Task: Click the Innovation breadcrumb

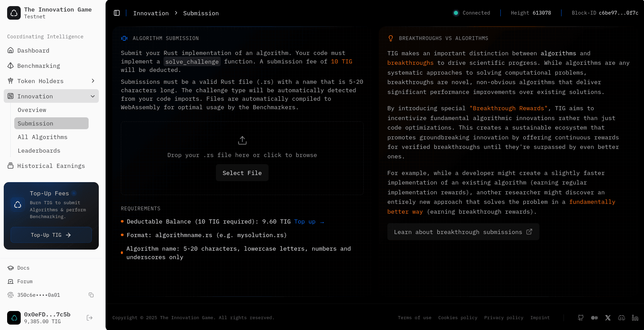Action: (151, 13)
